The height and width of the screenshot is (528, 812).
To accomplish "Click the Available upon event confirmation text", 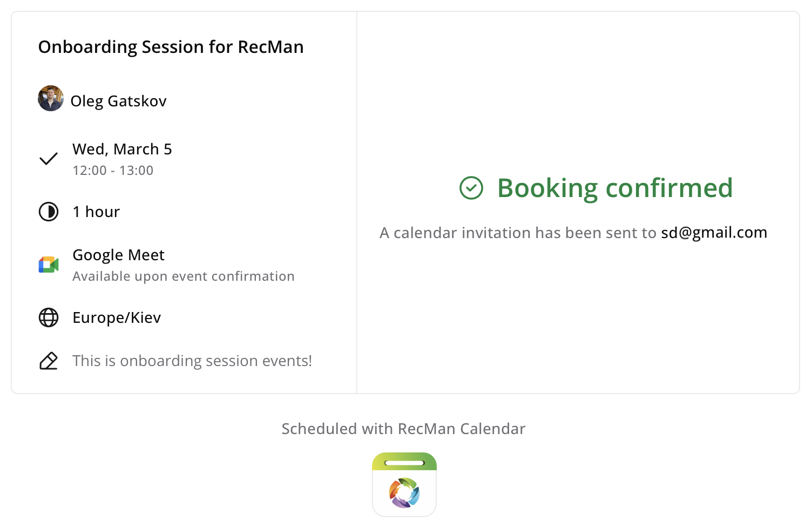I will tap(183, 276).
